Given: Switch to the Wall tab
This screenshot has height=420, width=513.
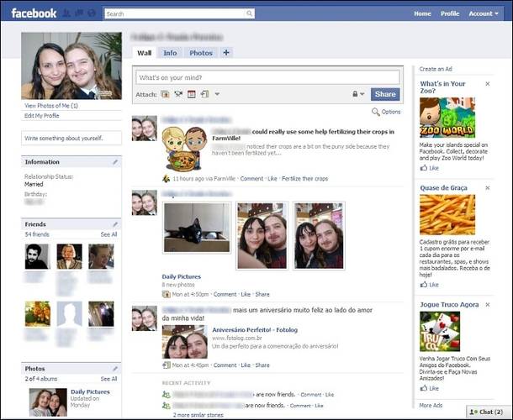Looking at the screenshot, I should point(145,53).
